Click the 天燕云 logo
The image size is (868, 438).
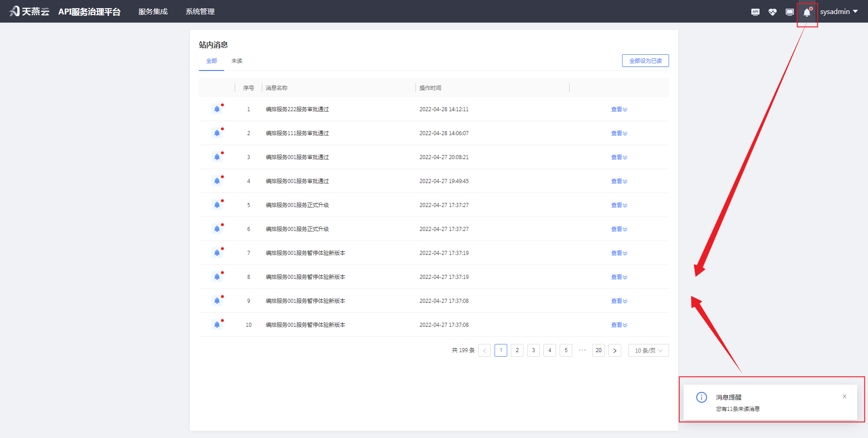pyautogui.click(x=29, y=11)
